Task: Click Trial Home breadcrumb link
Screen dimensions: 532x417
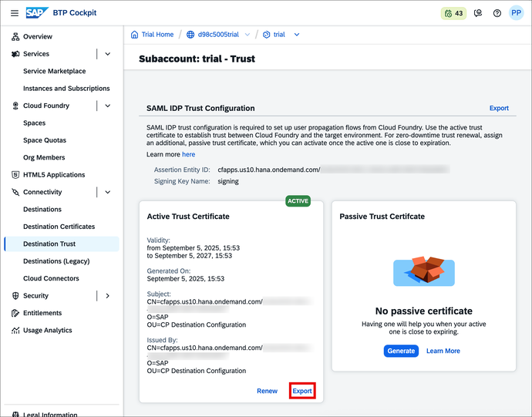Action: pos(157,35)
